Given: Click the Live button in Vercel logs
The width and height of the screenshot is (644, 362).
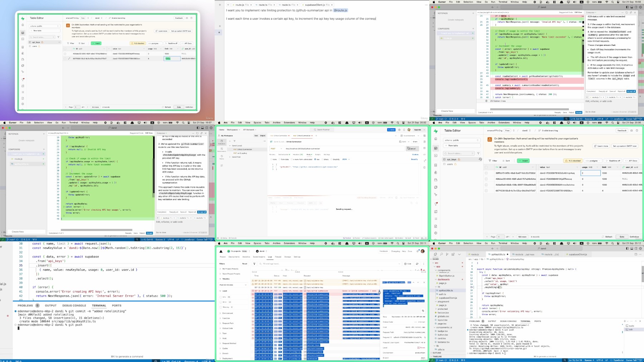Looking at the screenshot, I should [408, 264].
